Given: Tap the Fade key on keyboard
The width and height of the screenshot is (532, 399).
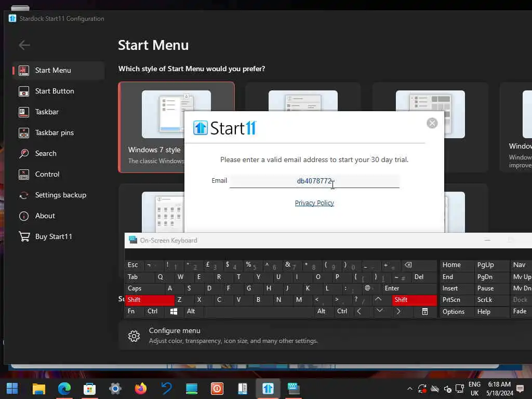Looking at the screenshot, I should pos(521,312).
